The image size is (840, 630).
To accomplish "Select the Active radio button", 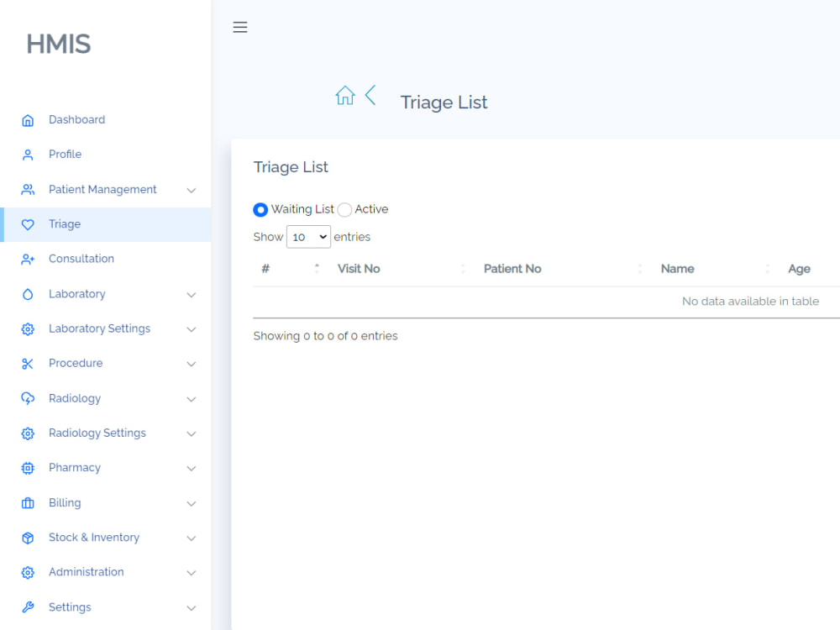I will pos(344,209).
